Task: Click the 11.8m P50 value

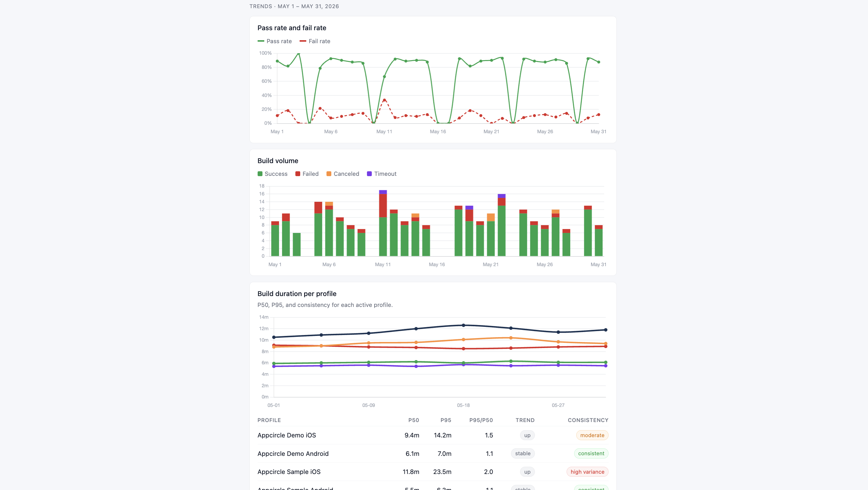Action: click(x=411, y=472)
